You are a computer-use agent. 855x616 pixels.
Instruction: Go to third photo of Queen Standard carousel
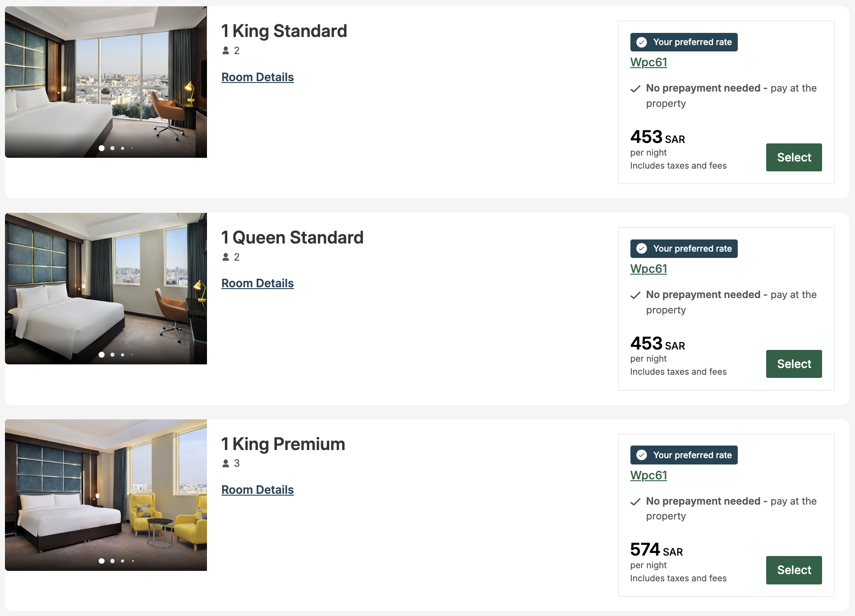(x=123, y=354)
